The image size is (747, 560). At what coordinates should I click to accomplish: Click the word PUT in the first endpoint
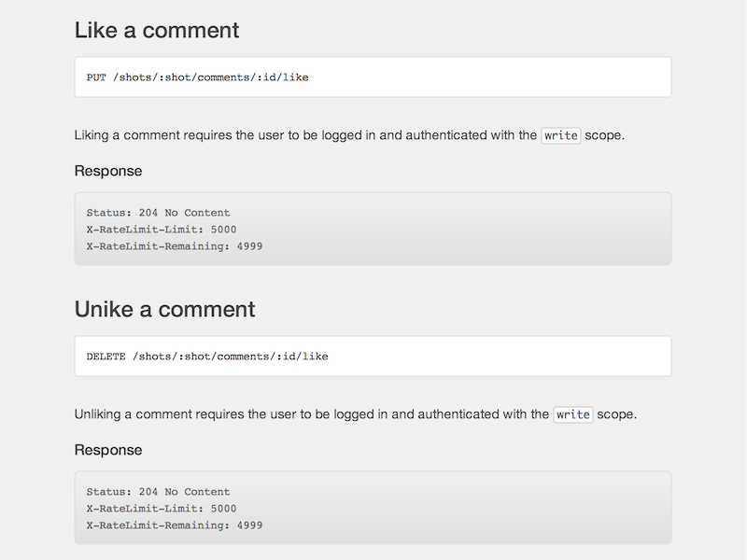click(96, 77)
